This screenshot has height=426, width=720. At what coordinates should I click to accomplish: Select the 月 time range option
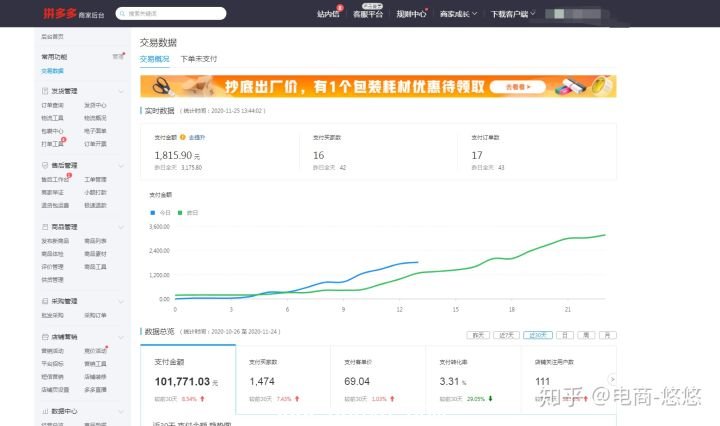point(608,335)
